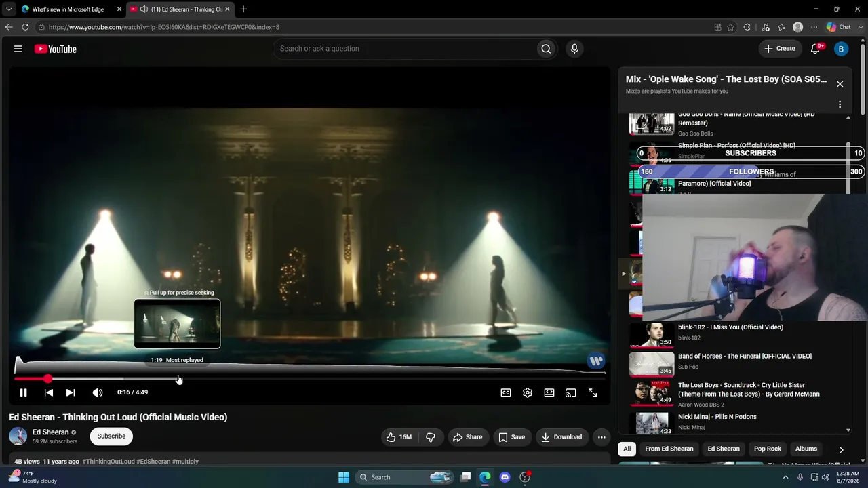
Task: Go back in browser history
Action: coord(9,27)
